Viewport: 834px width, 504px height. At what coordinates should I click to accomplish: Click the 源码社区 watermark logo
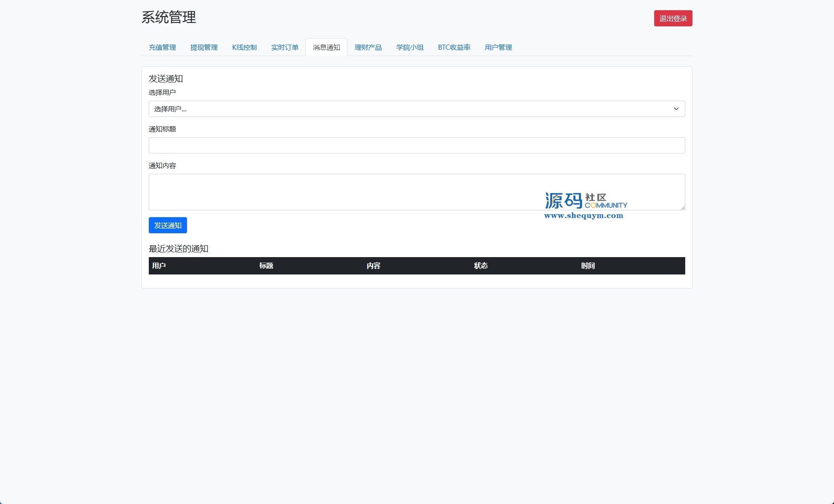coord(585,205)
